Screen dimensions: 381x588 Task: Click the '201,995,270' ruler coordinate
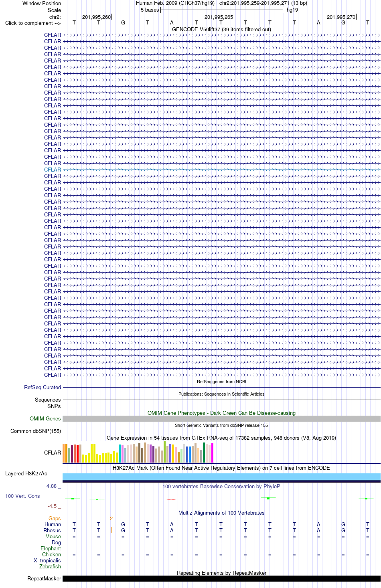(341, 17)
